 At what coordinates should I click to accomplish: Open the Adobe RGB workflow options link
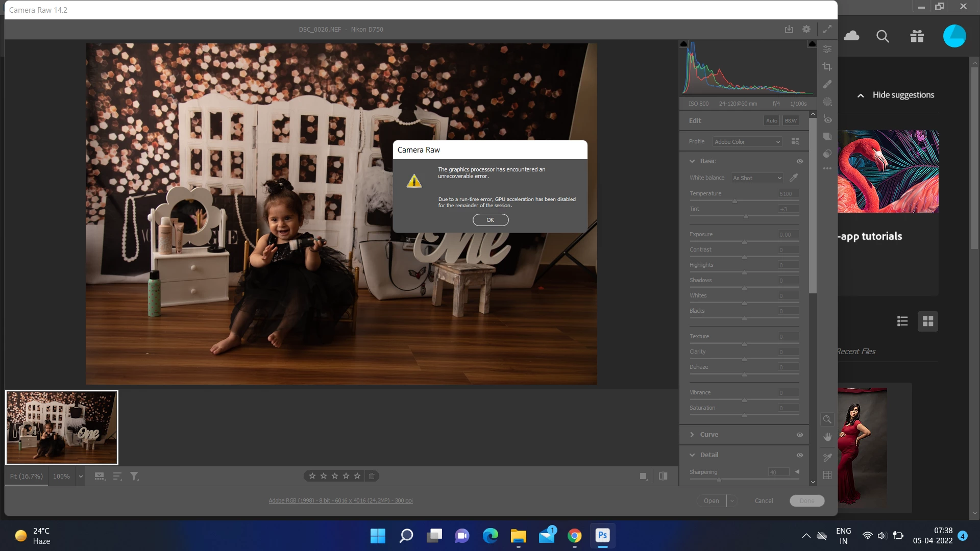point(340,500)
